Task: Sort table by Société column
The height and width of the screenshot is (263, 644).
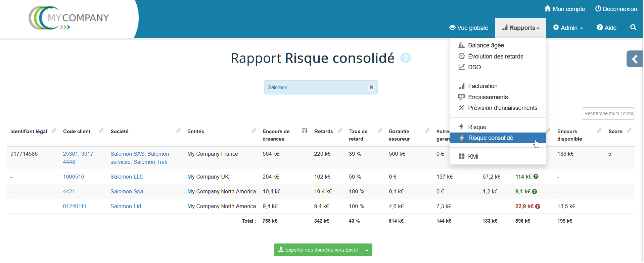Action: coord(178,131)
